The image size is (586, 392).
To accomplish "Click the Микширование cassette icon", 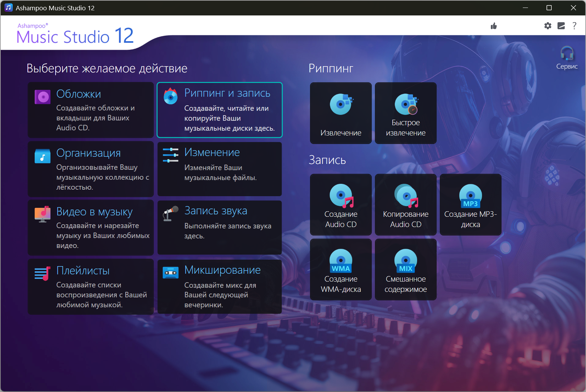I will pyautogui.click(x=171, y=273).
